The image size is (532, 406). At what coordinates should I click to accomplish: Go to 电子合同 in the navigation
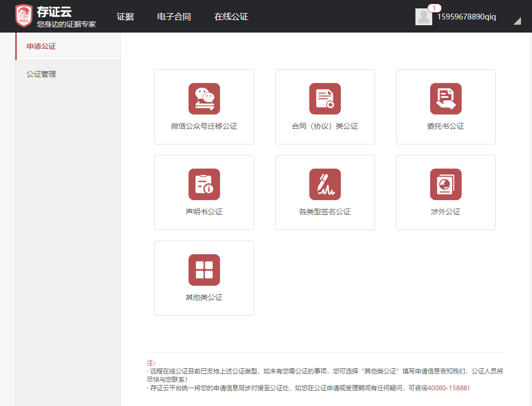coord(174,17)
